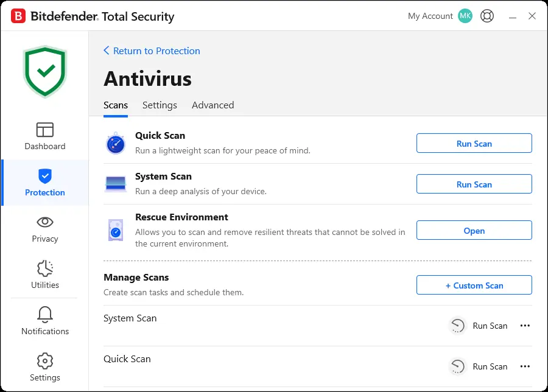Image resolution: width=548 pixels, height=392 pixels.
Task: Click the Quick Scan radar icon
Action: coord(116,143)
